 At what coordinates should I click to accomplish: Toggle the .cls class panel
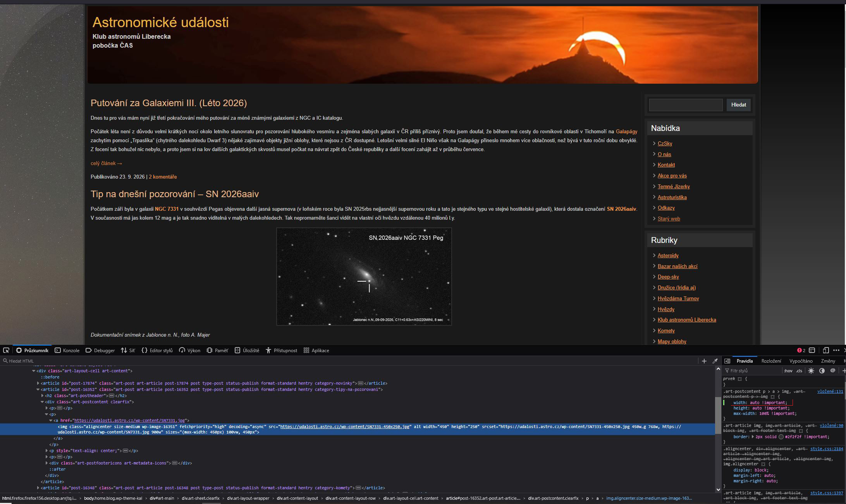coord(799,371)
